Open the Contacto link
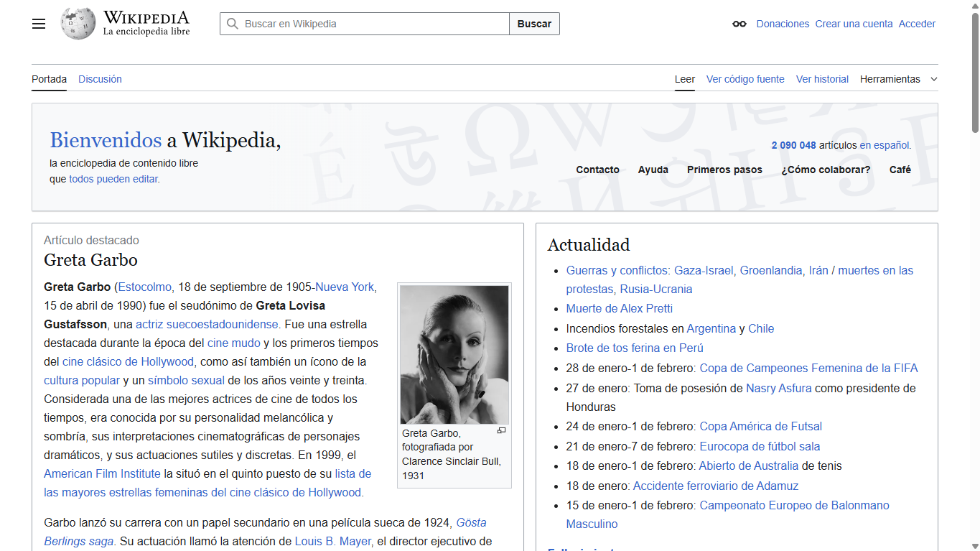This screenshot has width=980, height=551. (x=597, y=170)
